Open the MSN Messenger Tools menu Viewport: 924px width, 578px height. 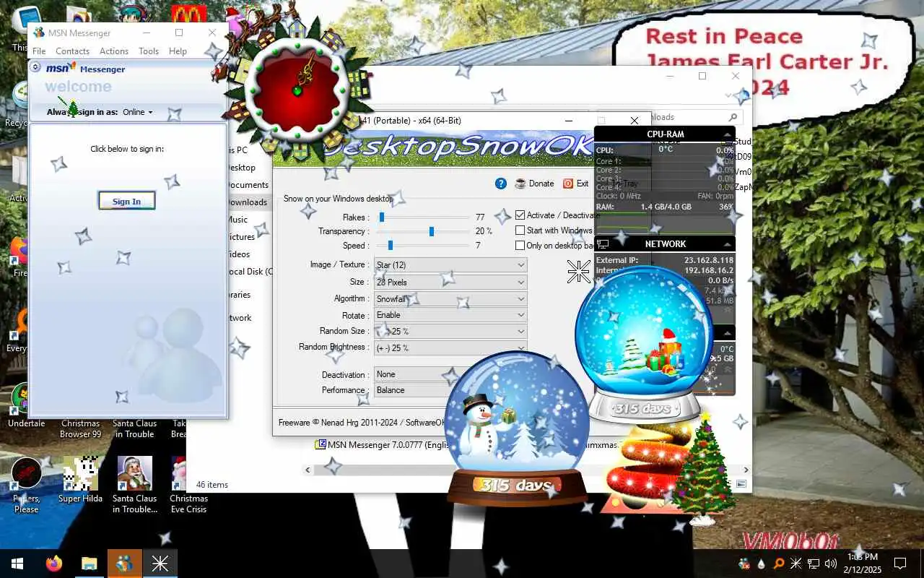pyautogui.click(x=149, y=51)
